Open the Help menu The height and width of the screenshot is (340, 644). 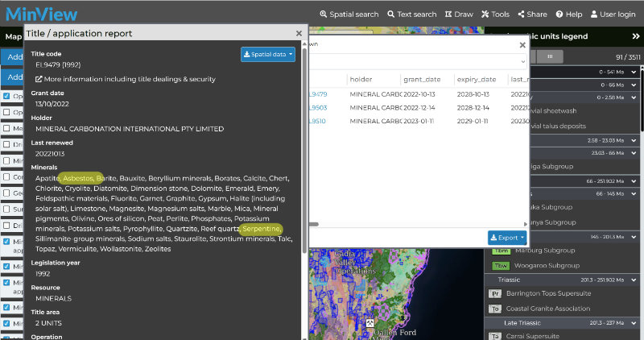(x=569, y=15)
